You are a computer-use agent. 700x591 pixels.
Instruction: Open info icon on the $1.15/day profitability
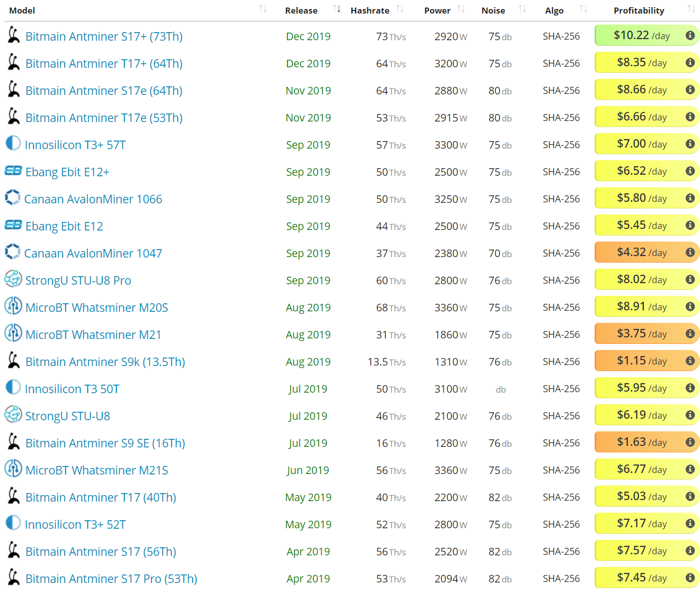click(690, 361)
